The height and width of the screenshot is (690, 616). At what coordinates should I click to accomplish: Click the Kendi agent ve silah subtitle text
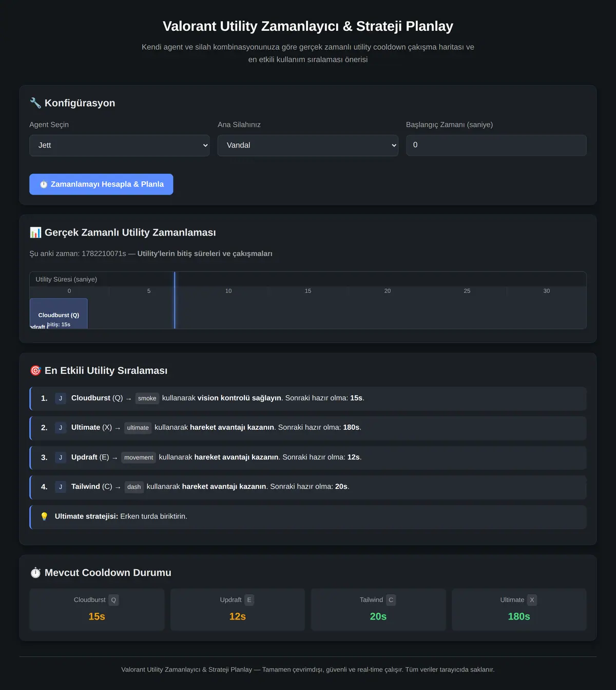pos(308,53)
